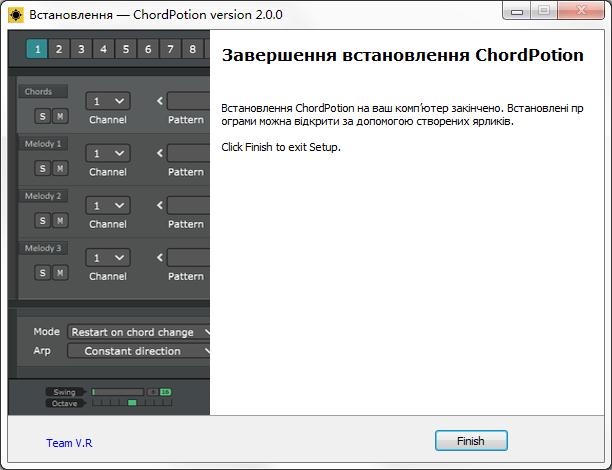Screen dimensions: 612x470
Task: Click the Melody 1 Pattern field
Action: click(188, 153)
